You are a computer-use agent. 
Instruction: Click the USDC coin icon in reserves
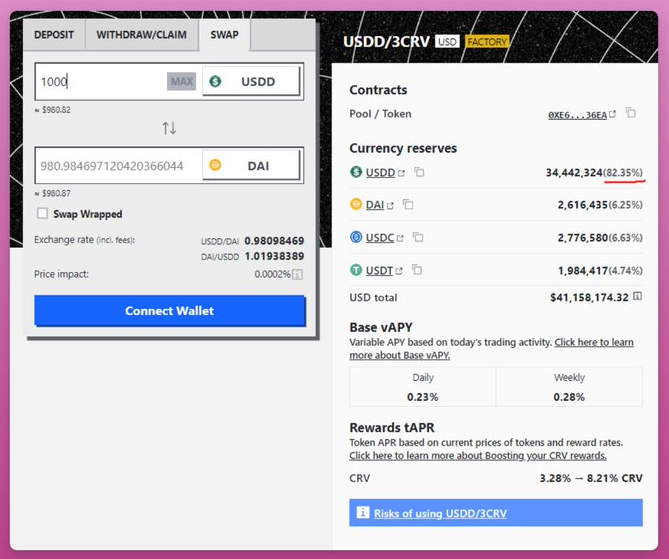point(356,237)
